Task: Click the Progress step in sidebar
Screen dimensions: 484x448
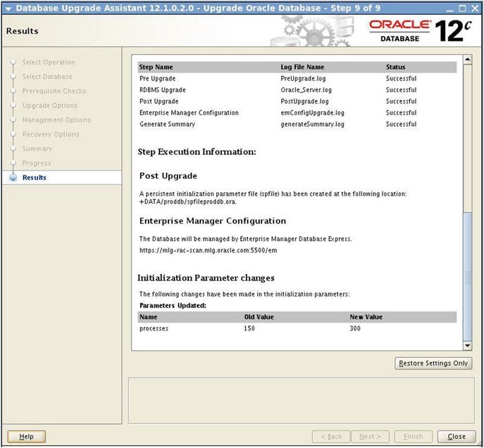Action: pyautogui.click(x=37, y=163)
